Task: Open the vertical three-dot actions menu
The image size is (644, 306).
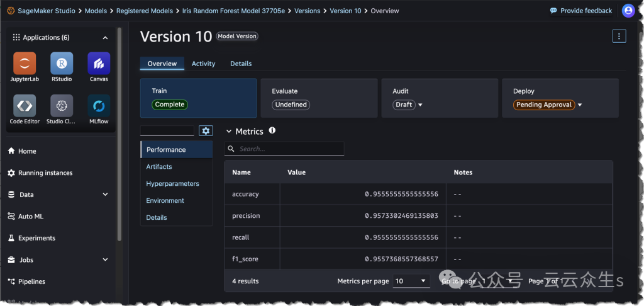Action: point(619,36)
